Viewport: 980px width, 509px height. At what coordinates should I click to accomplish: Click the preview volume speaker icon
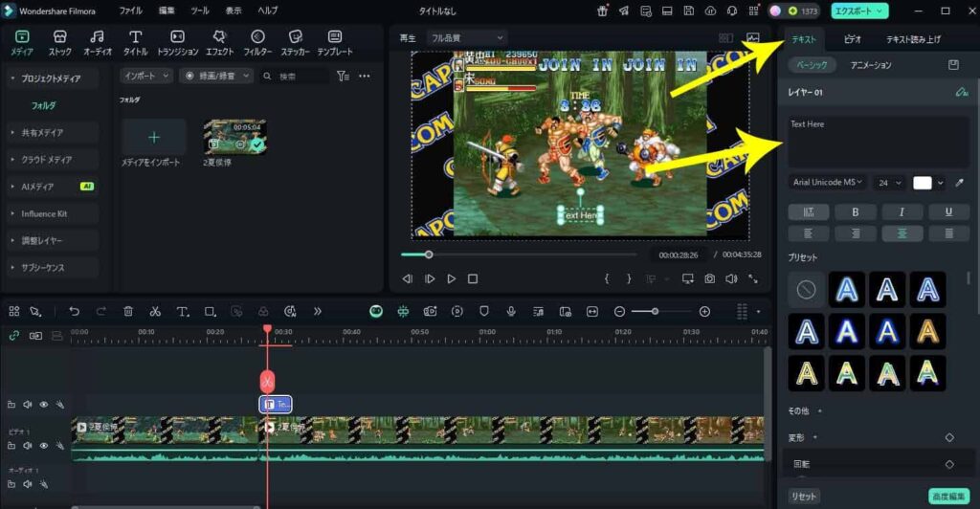coord(731,278)
